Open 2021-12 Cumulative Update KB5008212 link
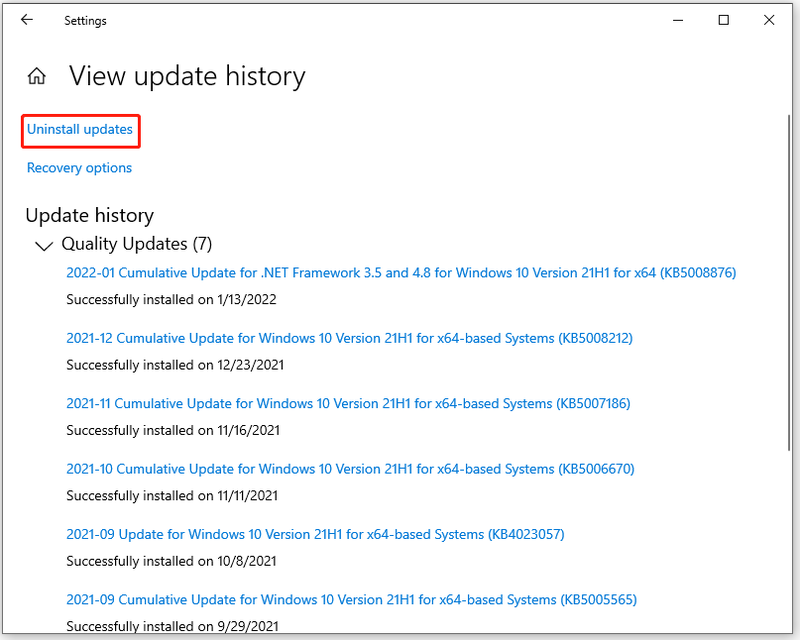 [x=349, y=338]
